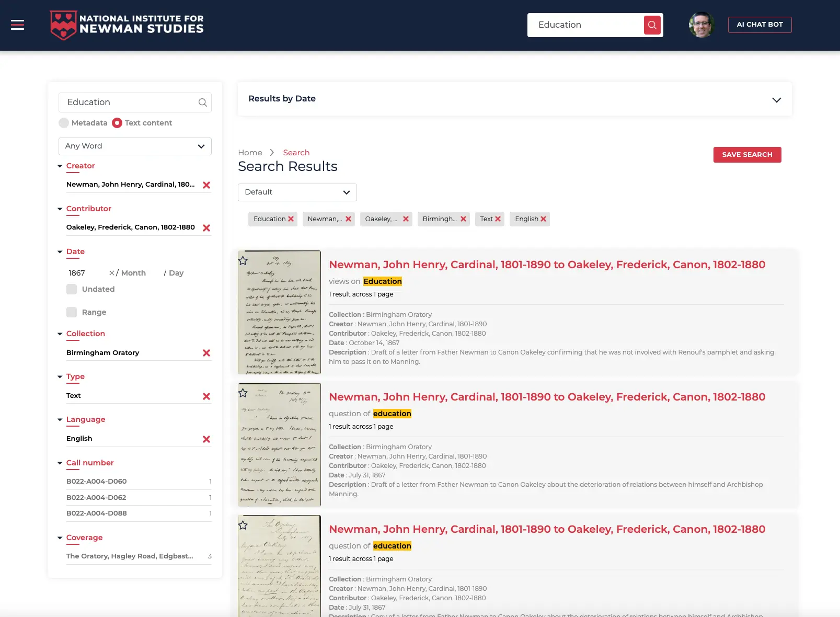The width and height of the screenshot is (840, 617).
Task: Remove the English language filter
Action: 206,439
